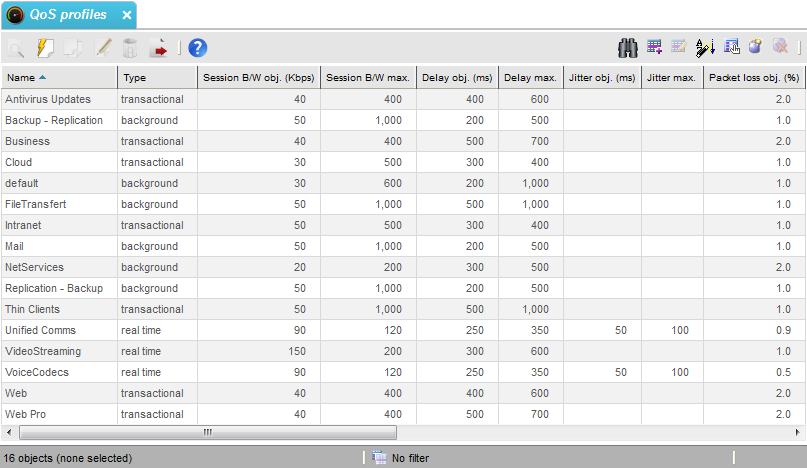The height and width of the screenshot is (468, 807).
Task: Click the filter icon in status bar
Action: [379, 458]
